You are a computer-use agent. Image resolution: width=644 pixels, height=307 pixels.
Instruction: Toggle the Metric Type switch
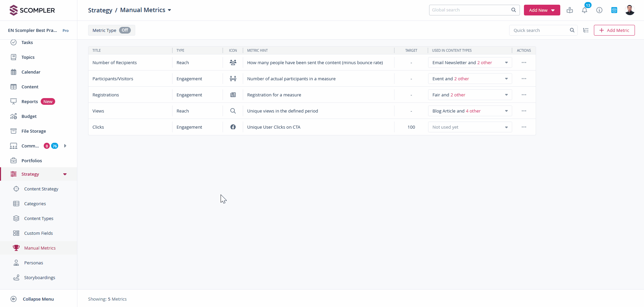[125, 30]
